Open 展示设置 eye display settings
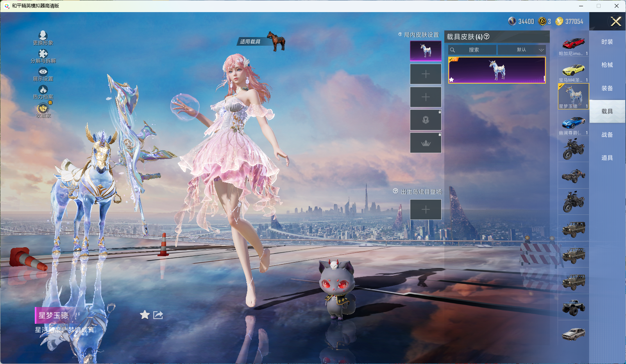The width and height of the screenshot is (626, 364). (x=43, y=72)
